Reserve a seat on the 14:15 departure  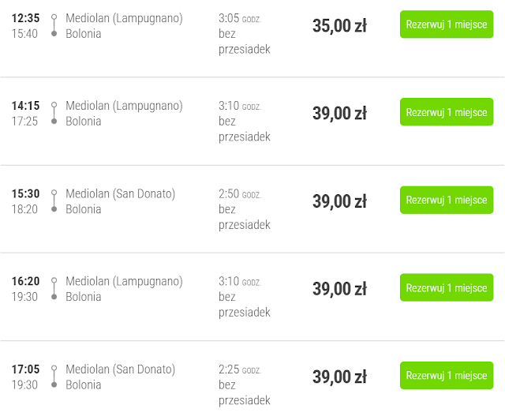pyautogui.click(x=446, y=112)
